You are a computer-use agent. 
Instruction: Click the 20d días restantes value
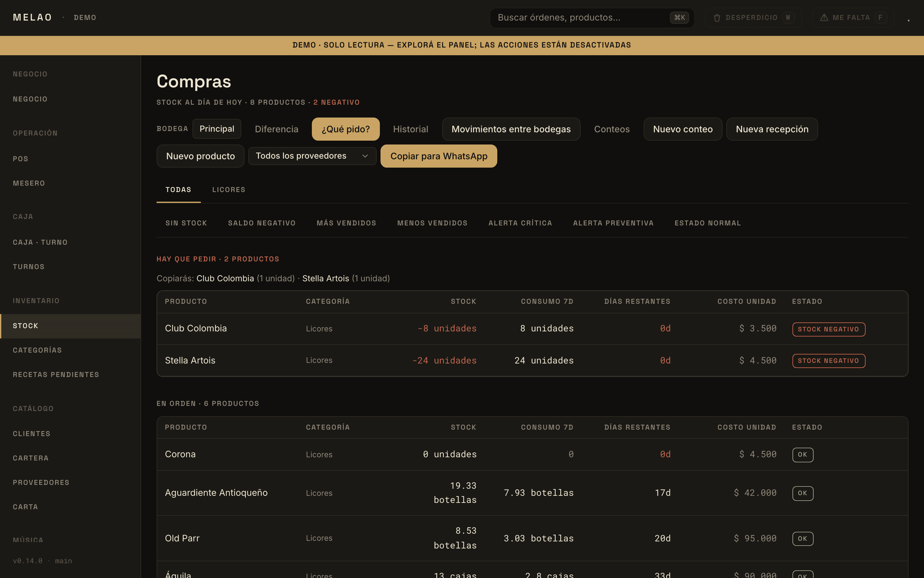tap(663, 538)
